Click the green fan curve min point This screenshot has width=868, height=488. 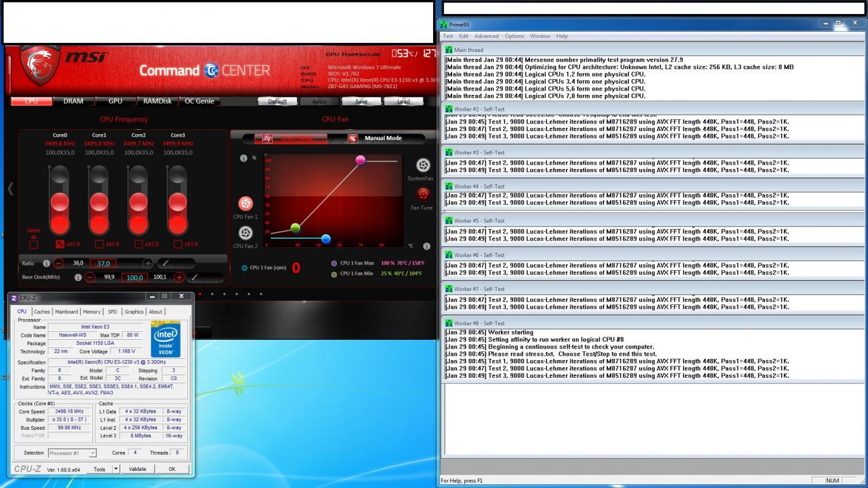[295, 228]
